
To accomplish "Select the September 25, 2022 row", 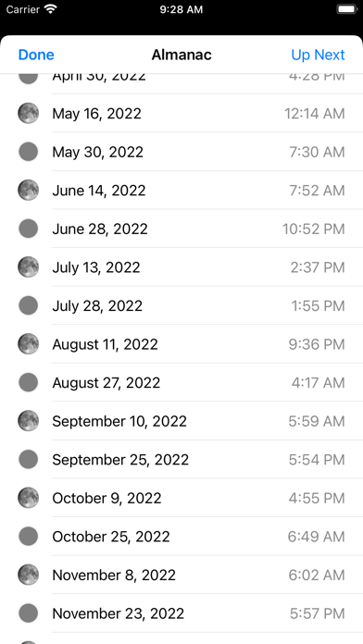I will (x=181, y=460).
